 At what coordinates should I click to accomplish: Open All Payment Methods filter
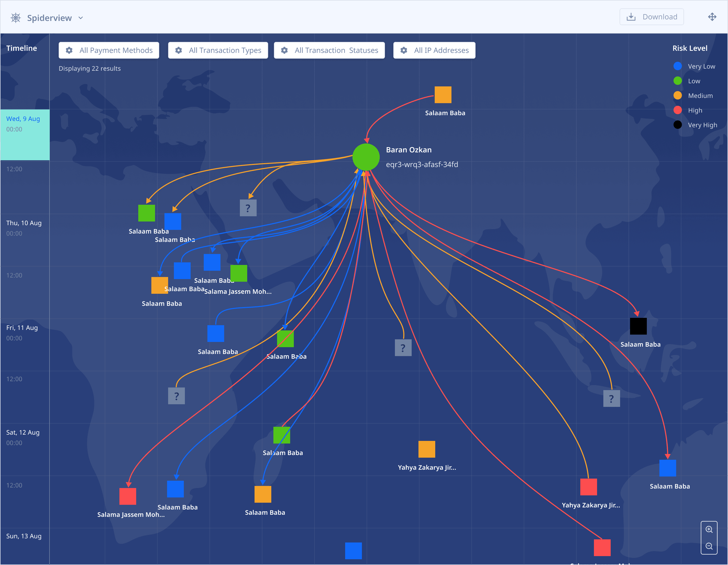tap(109, 50)
